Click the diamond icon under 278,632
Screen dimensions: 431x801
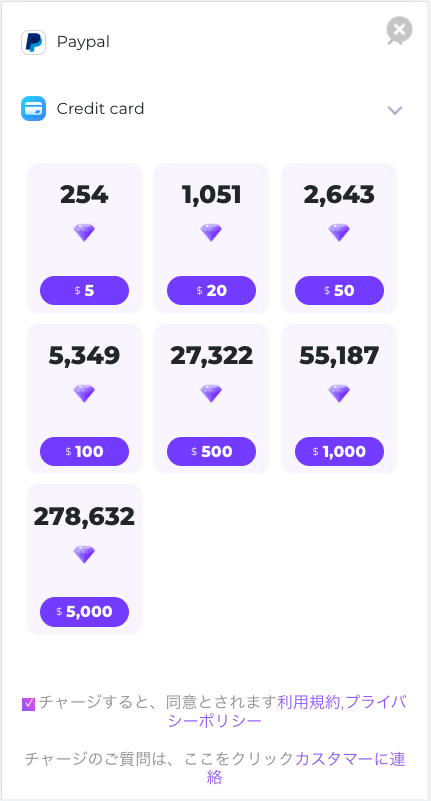click(84, 554)
